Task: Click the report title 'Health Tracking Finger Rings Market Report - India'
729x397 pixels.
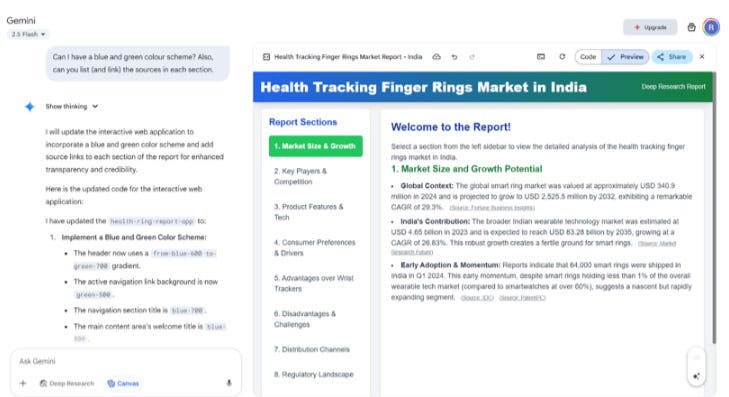Action: (x=348, y=57)
